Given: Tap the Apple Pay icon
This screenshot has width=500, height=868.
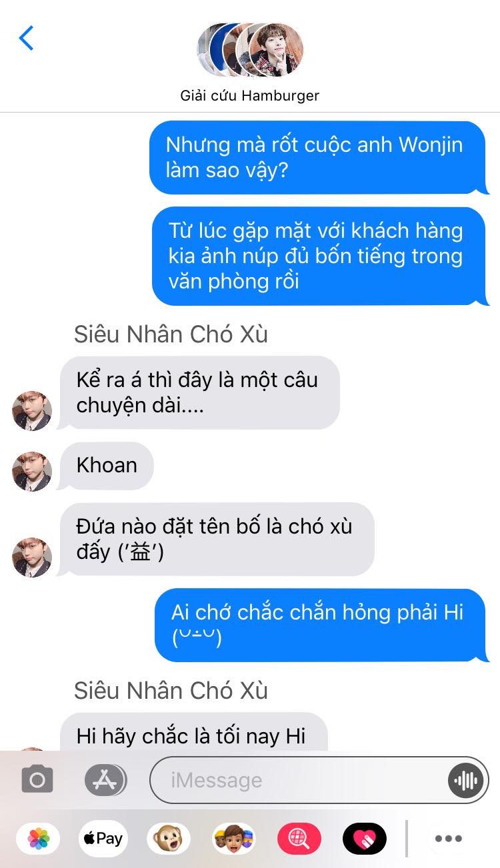Looking at the screenshot, I should point(103,839).
